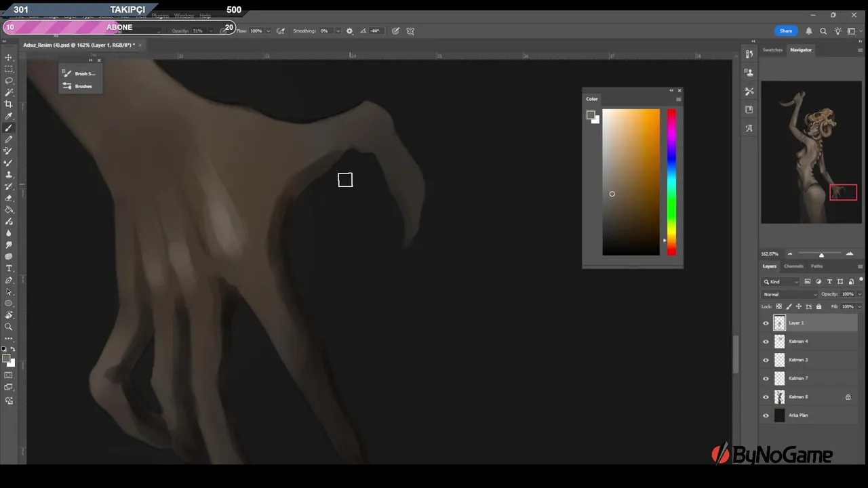The height and width of the screenshot is (488, 868).
Task: Hide Katman 4 layer eye
Action: pyautogui.click(x=766, y=342)
